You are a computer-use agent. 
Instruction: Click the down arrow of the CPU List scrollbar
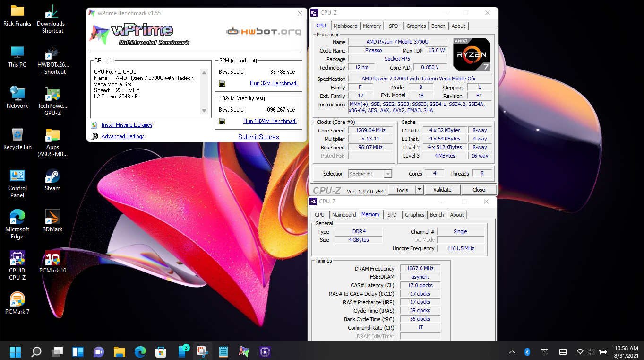(x=204, y=111)
